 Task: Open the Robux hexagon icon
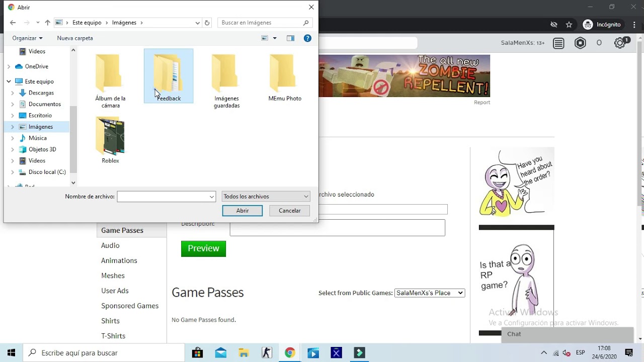coord(580,43)
